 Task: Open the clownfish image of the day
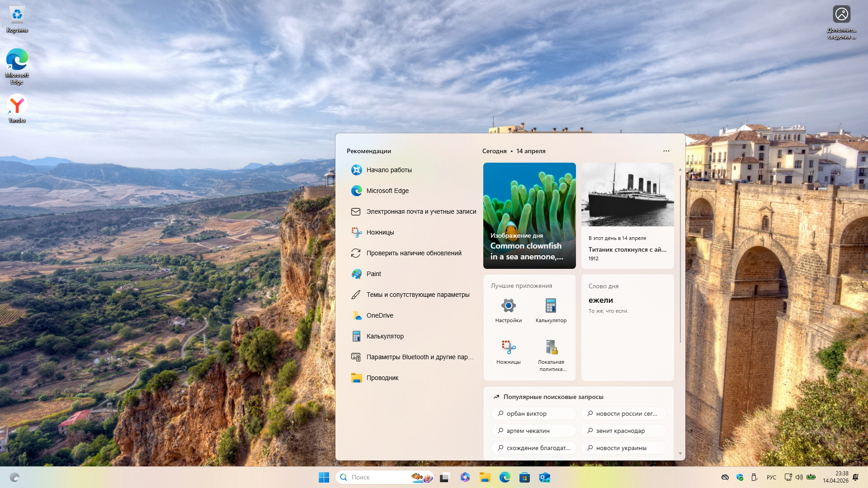(x=529, y=215)
